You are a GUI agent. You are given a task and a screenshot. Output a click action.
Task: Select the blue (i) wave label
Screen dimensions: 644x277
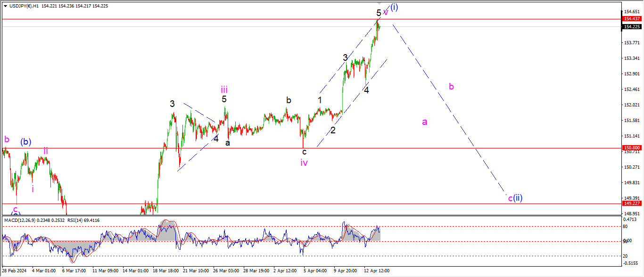click(x=394, y=8)
